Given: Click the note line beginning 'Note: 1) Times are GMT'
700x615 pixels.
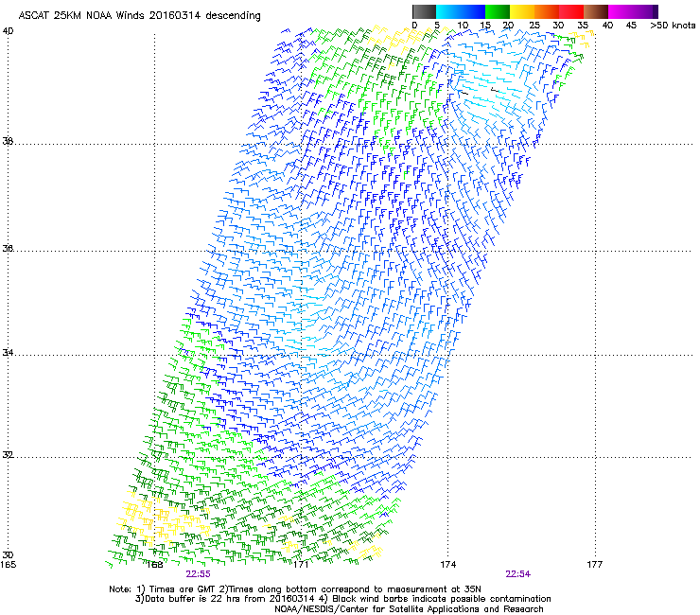Looking at the screenshot, I should click(x=295, y=589).
